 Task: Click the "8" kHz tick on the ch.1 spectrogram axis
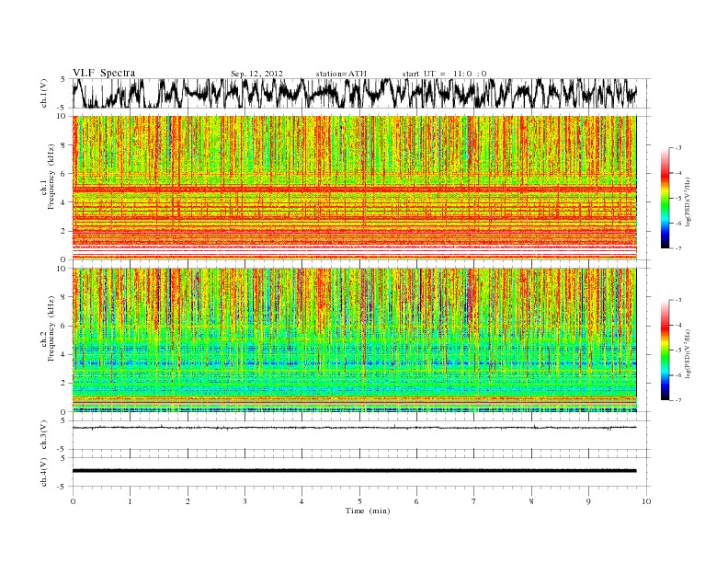click(63, 145)
